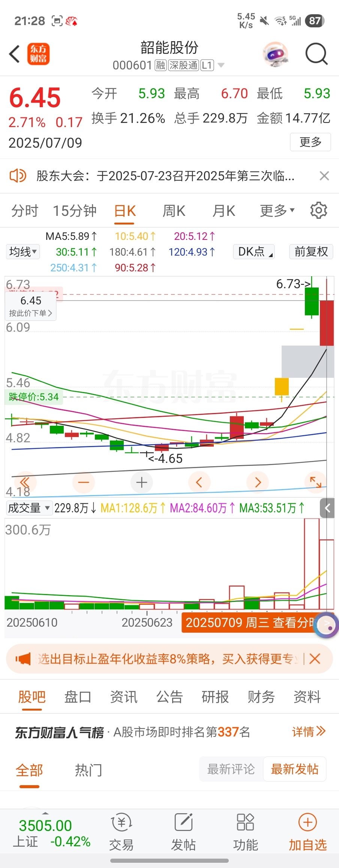This screenshot has height=868, width=339.
Task: Tap MA5:5.89 moving average label
Action: click(x=71, y=236)
